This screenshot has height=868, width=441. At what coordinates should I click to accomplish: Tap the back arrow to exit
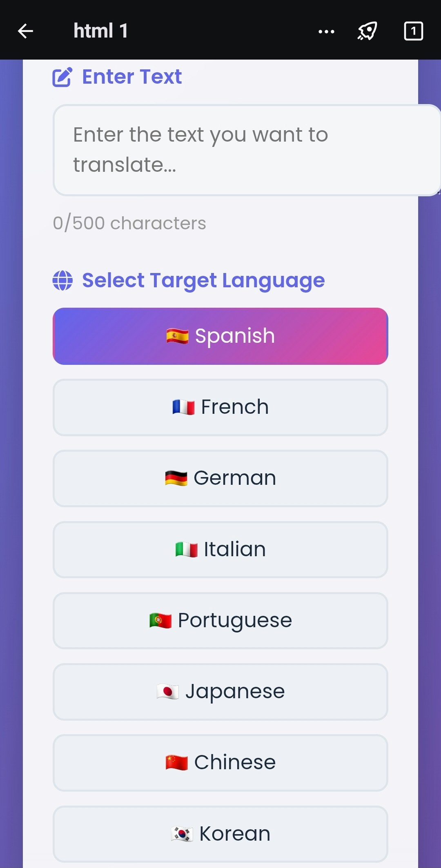pos(25,31)
